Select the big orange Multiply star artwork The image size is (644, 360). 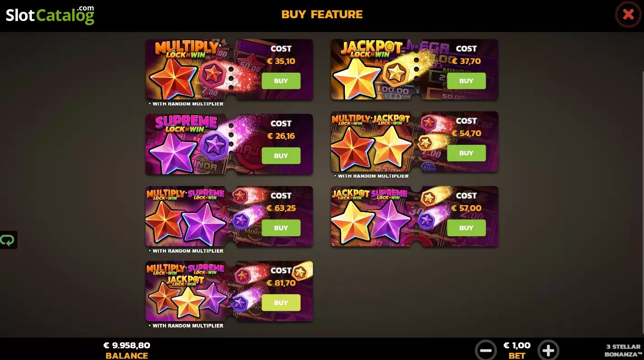click(x=173, y=78)
